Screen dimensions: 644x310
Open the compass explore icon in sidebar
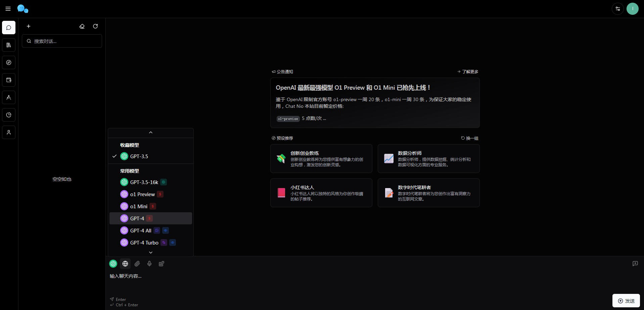tap(9, 62)
